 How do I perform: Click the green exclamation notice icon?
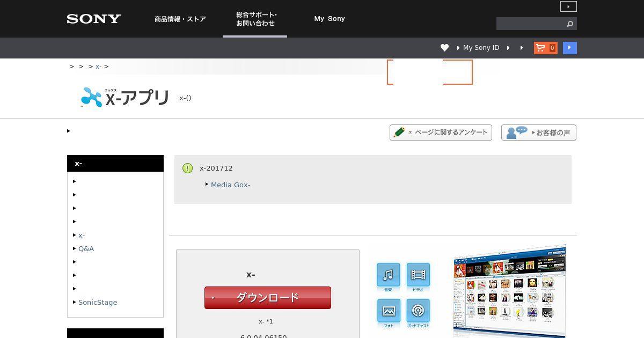coord(187,168)
